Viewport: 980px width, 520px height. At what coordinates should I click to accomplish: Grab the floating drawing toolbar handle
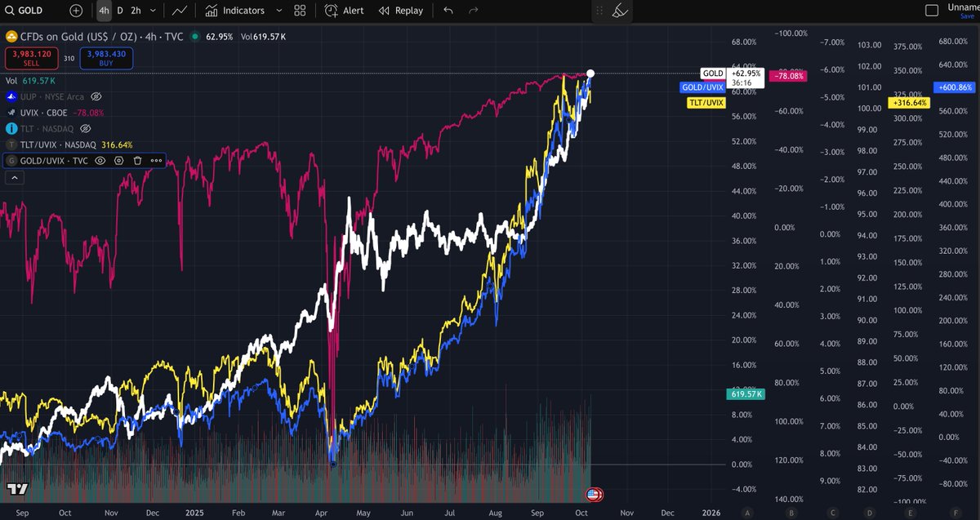(x=599, y=11)
